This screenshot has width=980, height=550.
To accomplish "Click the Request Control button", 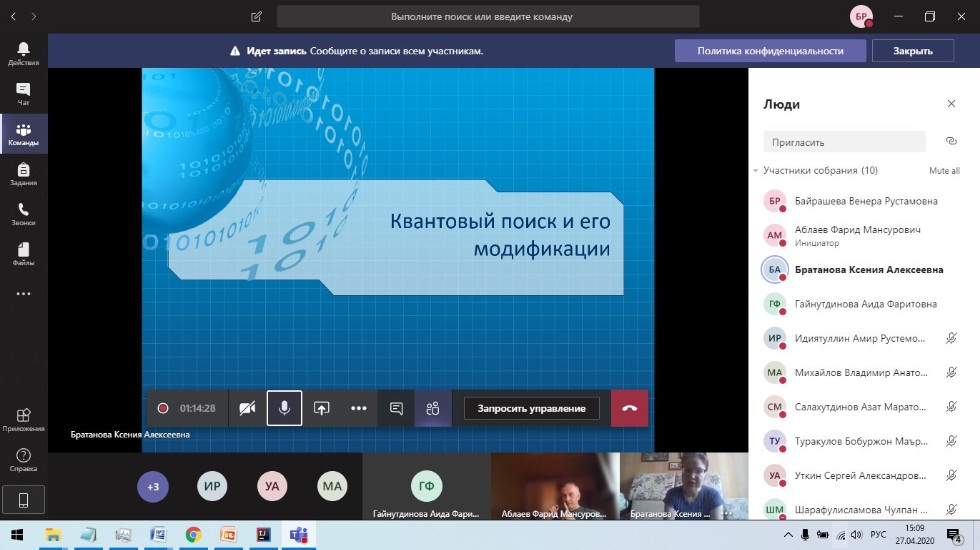I will tap(531, 408).
